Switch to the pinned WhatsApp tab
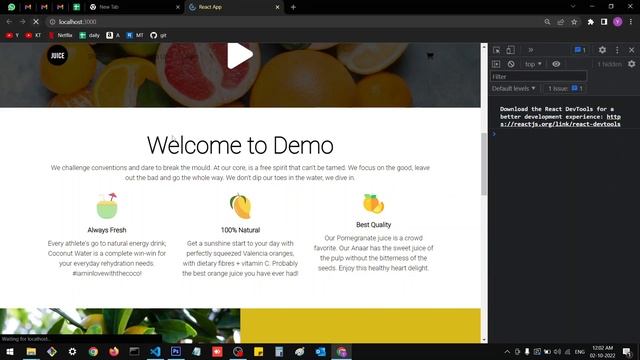 click(11, 7)
